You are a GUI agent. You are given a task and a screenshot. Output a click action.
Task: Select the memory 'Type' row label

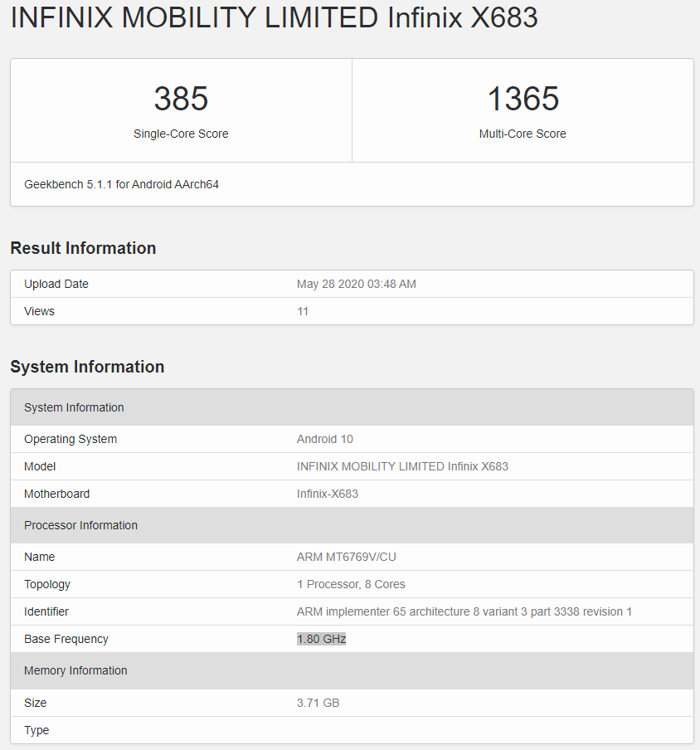pyautogui.click(x=36, y=730)
